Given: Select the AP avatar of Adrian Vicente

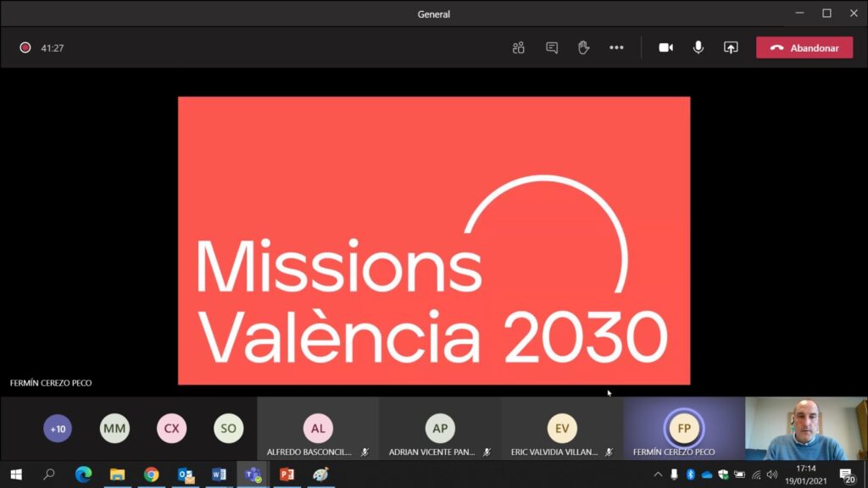Looking at the screenshot, I should pos(440,428).
